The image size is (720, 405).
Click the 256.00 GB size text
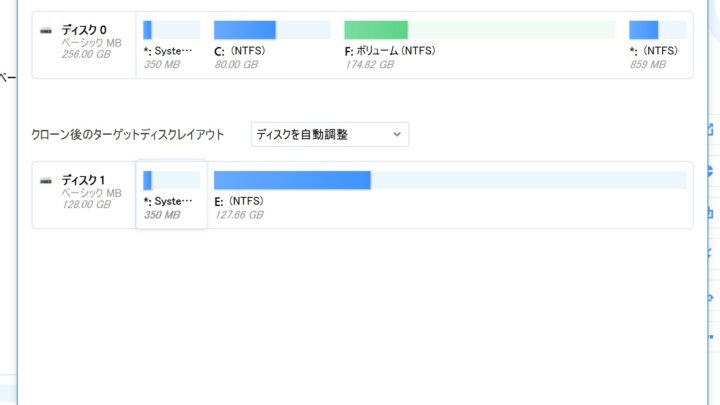pos(86,54)
